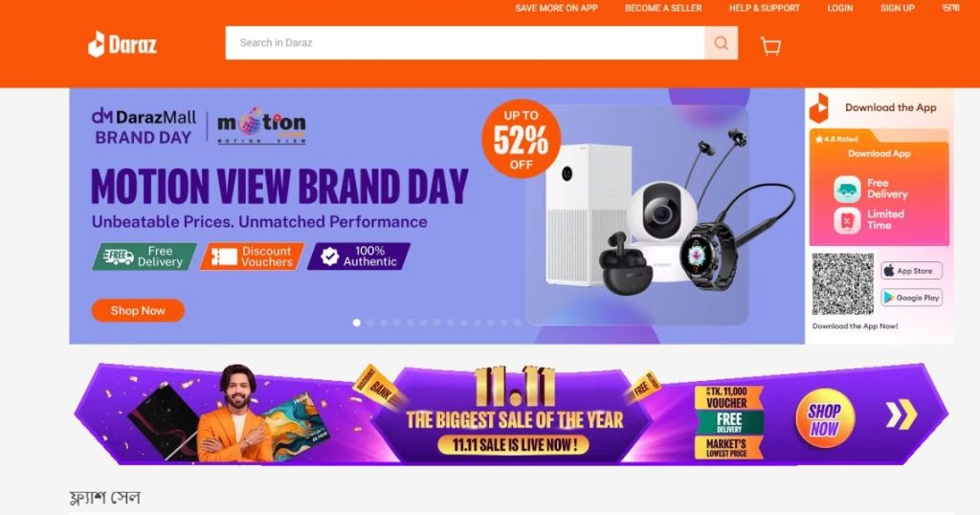
Task: Click the QR code to download the app
Action: click(842, 283)
